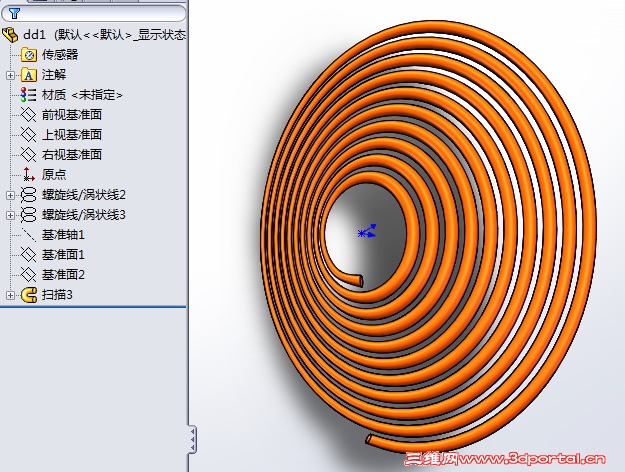Click the blue origin marker in viewport
Screen dimensions: 625x472
point(367,231)
